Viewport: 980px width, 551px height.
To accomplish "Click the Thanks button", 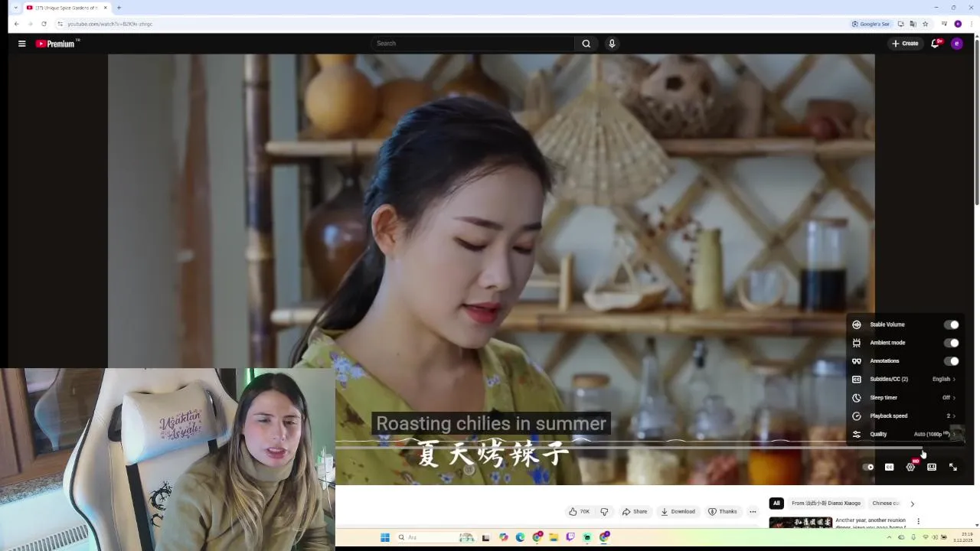I will 723,511.
